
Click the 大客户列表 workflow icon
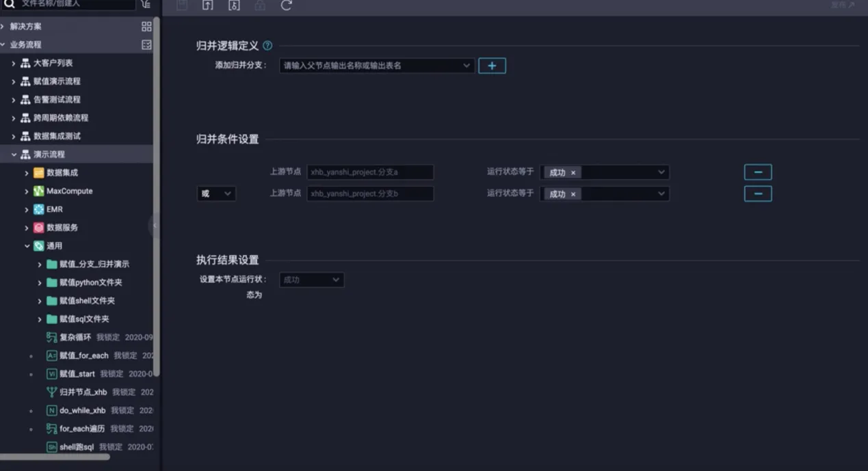tap(25, 63)
